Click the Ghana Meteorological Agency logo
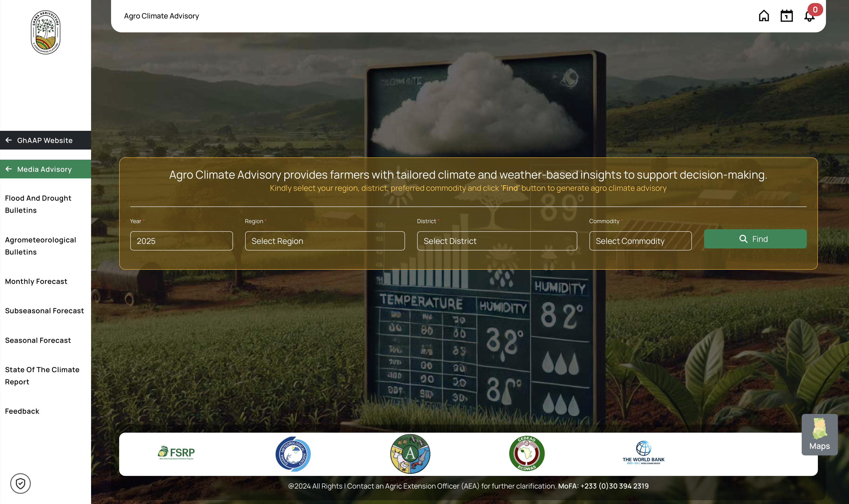The image size is (849, 504). (293, 454)
